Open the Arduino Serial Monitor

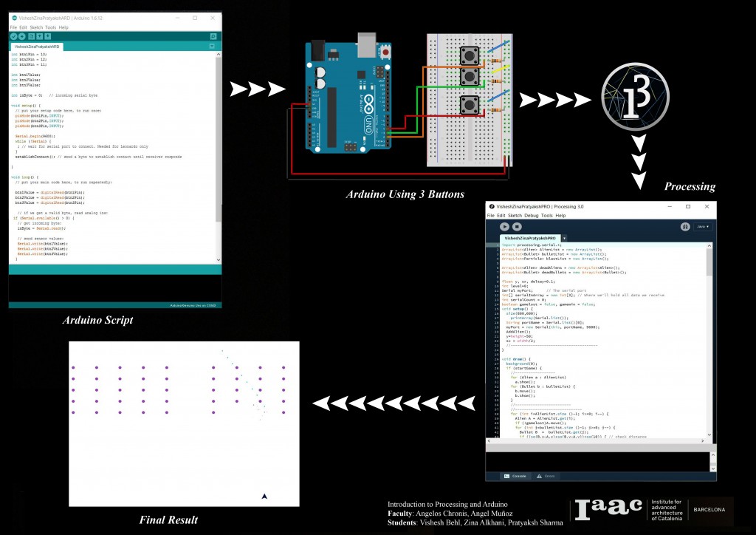pyautogui.click(x=213, y=36)
